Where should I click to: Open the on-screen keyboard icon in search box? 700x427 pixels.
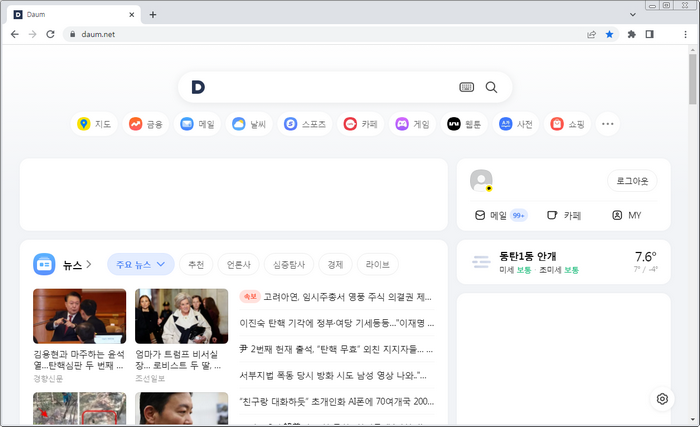pos(467,88)
